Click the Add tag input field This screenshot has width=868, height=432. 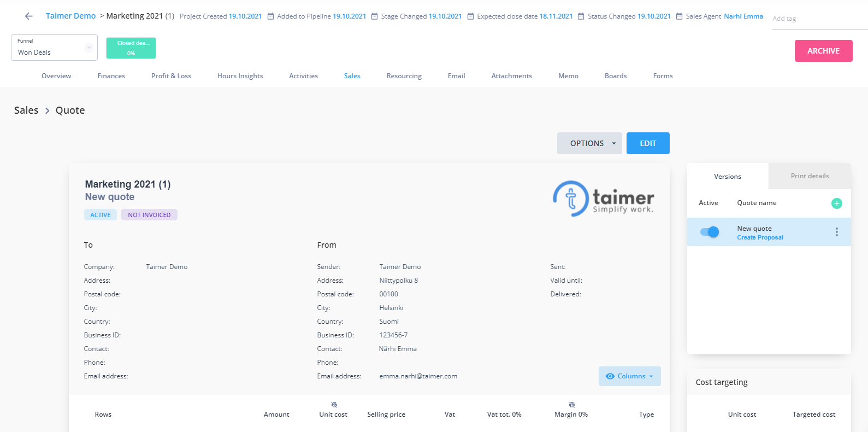pyautogui.click(x=819, y=19)
